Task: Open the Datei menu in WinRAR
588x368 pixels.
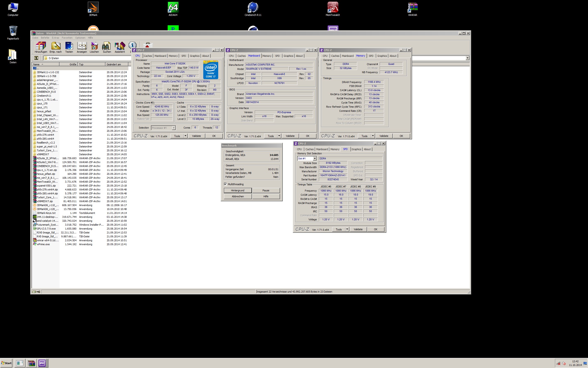Action: tap(35, 38)
